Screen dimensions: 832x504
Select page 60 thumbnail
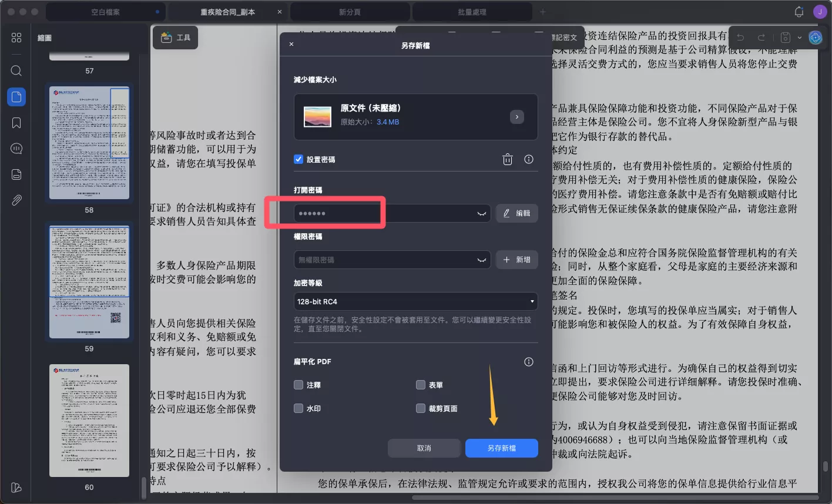89,421
